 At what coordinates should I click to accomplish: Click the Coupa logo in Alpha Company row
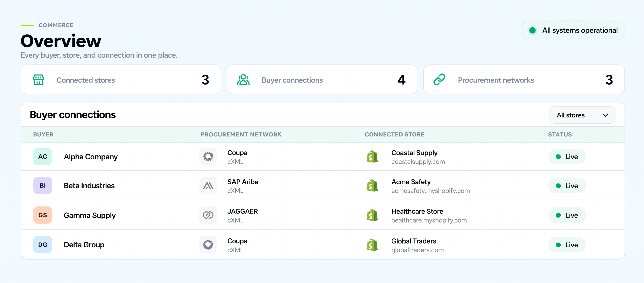(208, 157)
